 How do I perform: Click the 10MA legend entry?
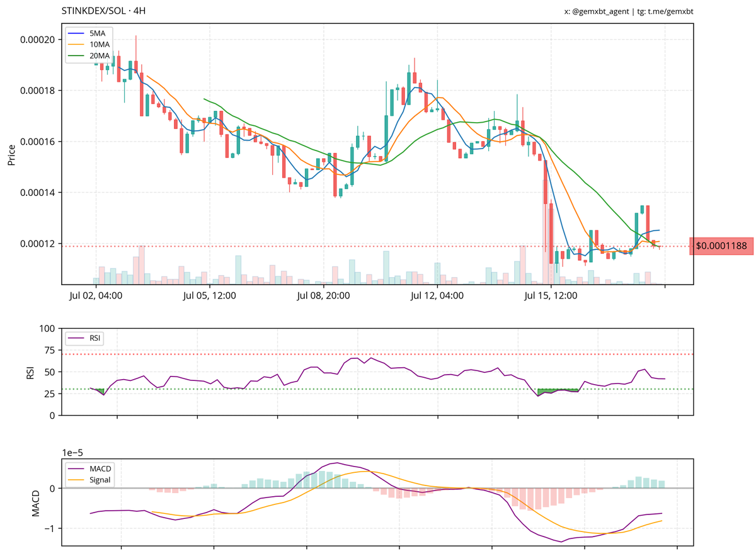(90, 43)
